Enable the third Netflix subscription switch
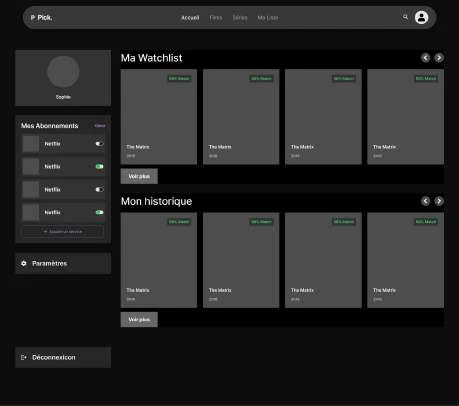Screen dimensions: 459x406 (x=99, y=189)
